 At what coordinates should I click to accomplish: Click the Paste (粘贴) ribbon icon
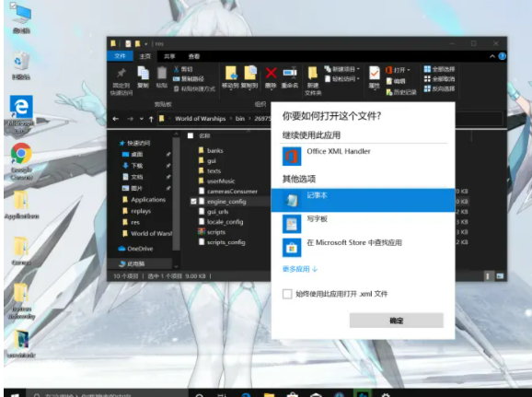tap(162, 73)
